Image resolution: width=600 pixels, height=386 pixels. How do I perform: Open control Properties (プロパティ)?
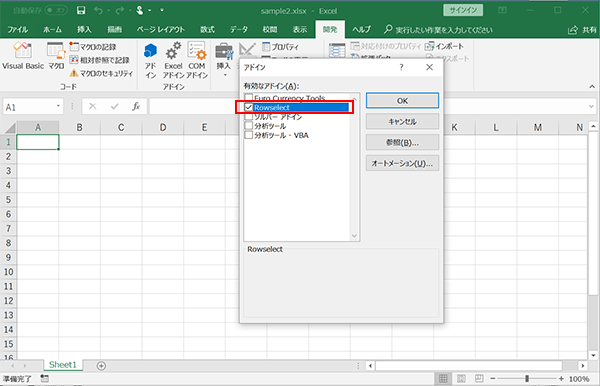[280, 47]
